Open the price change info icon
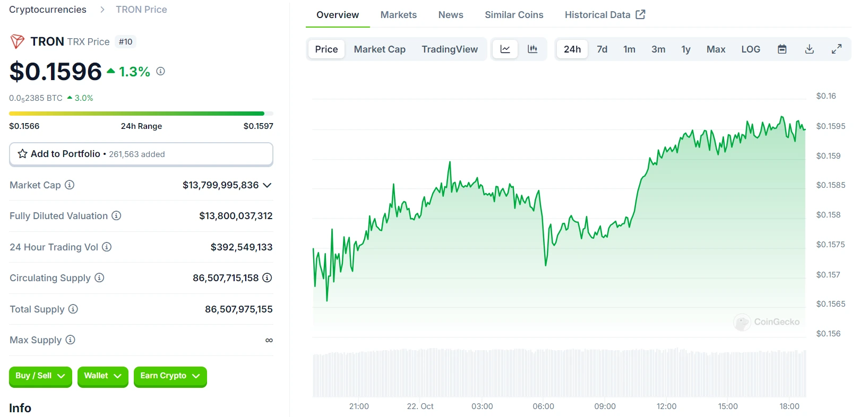The width and height of the screenshot is (868, 417). pos(161,71)
